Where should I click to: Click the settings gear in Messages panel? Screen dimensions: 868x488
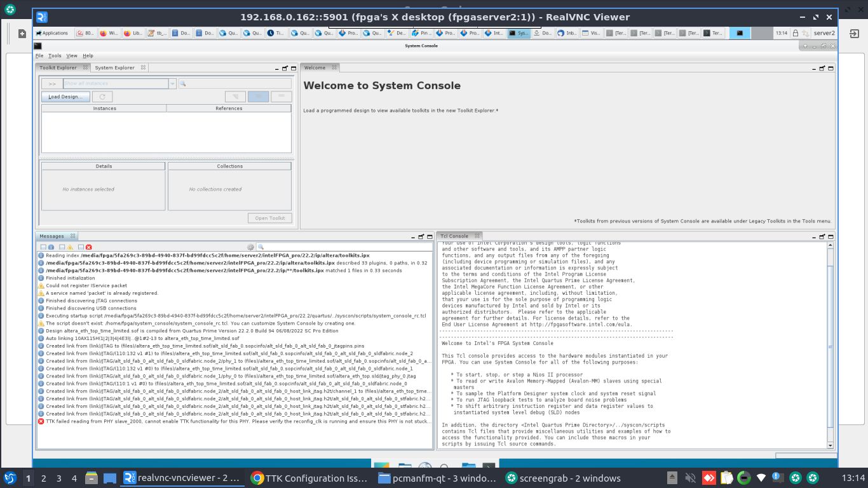[250, 247]
